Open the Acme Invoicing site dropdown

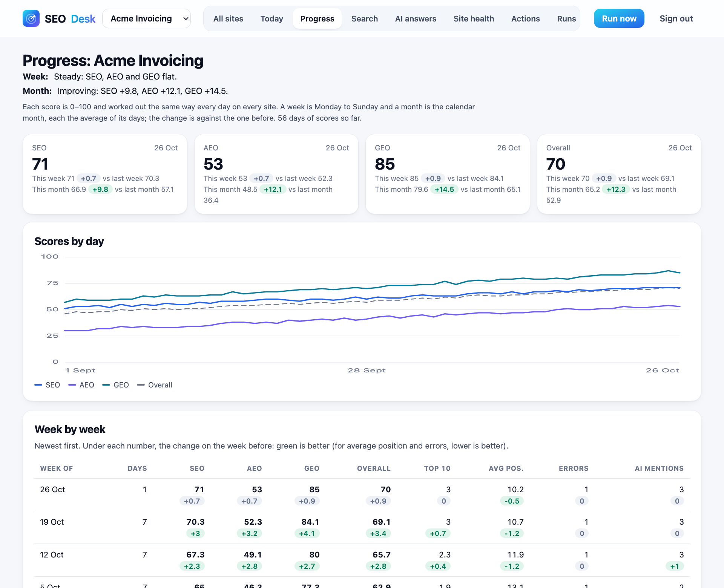(x=146, y=18)
